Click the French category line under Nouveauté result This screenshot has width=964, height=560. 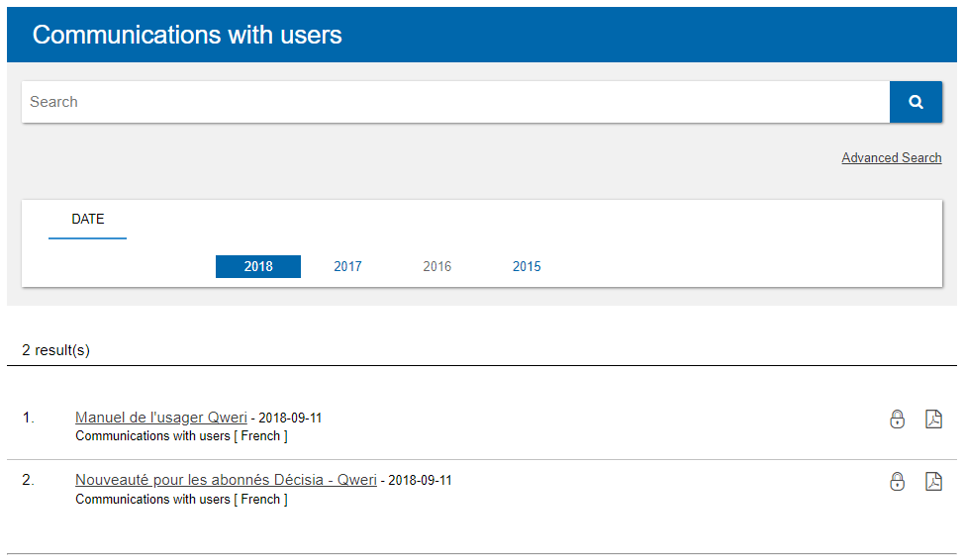(x=181, y=500)
